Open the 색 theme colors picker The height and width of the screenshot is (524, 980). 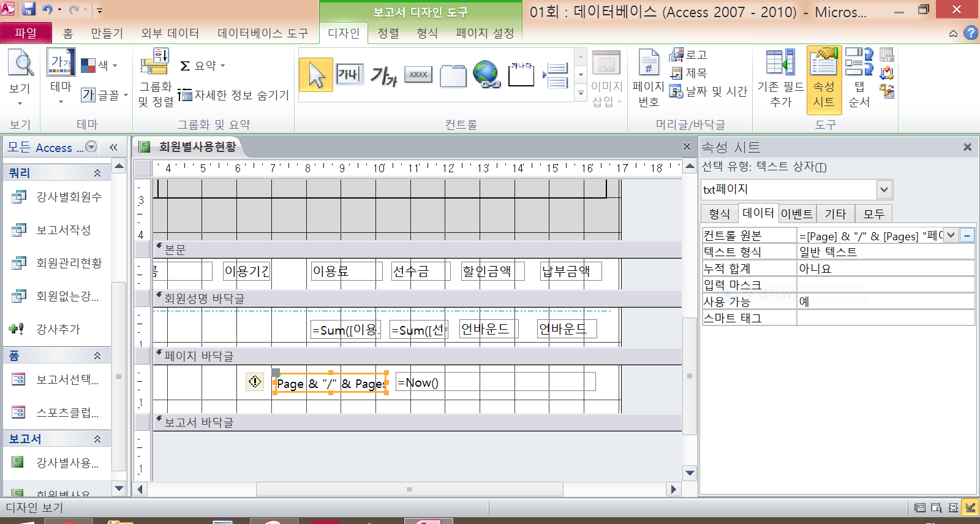pos(99,65)
